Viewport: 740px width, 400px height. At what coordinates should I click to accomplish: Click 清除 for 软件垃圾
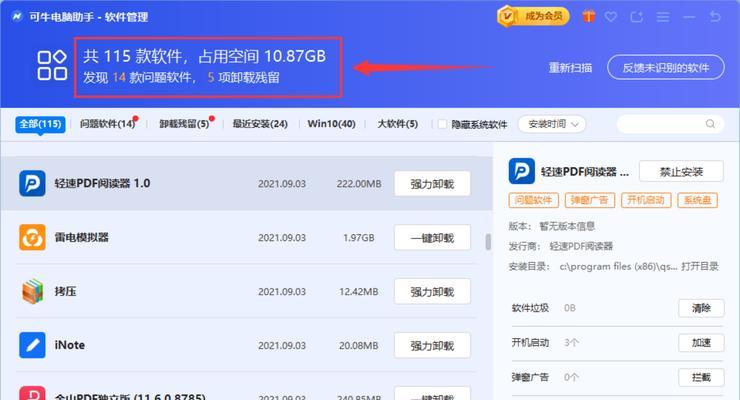coord(701,308)
